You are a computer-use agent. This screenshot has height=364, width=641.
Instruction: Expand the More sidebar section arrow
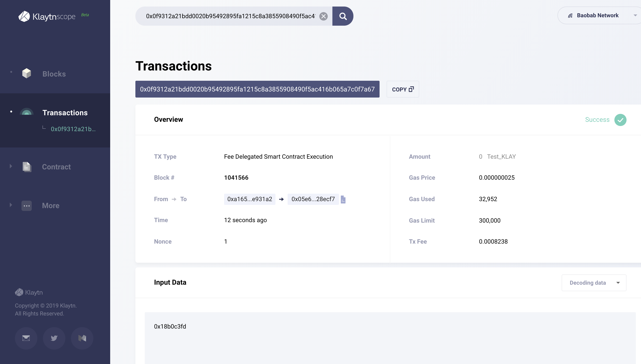[x=11, y=205]
